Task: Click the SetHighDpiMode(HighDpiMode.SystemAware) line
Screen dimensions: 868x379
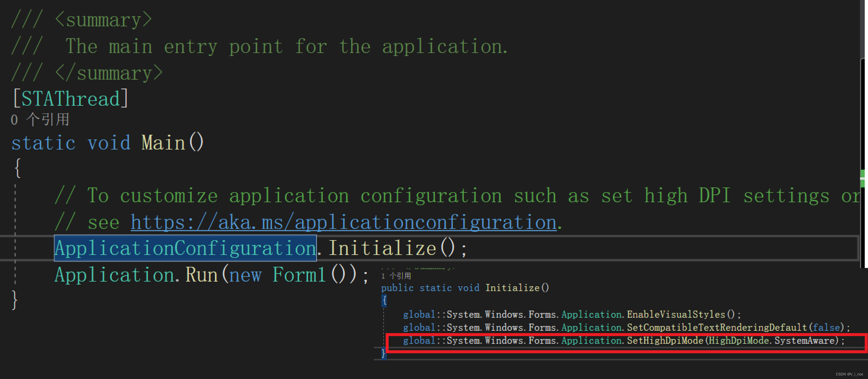Action: (x=624, y=341)
